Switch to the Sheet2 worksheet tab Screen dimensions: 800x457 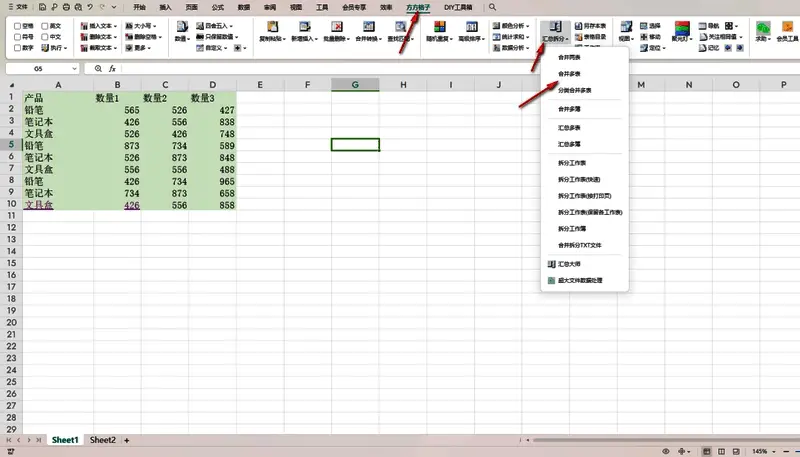click(102, 440)
